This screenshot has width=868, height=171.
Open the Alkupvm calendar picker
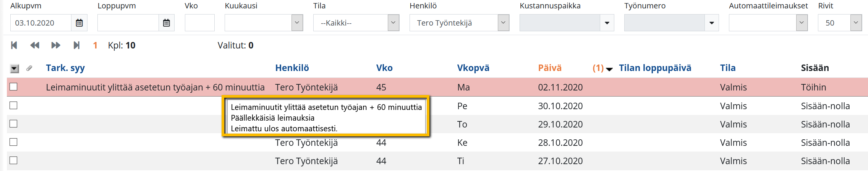point(79,23)
